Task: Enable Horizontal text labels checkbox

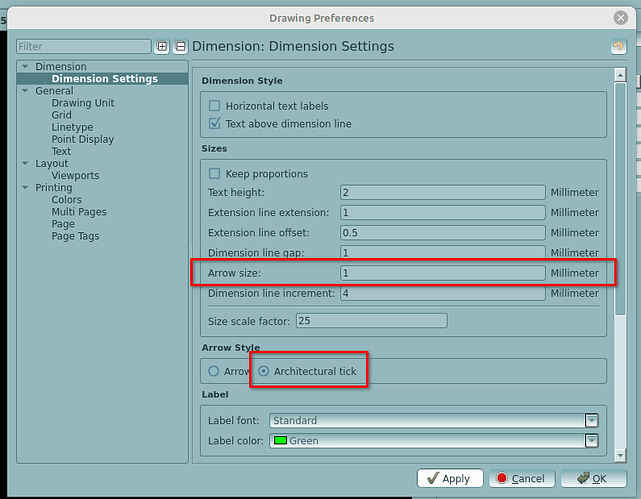Action: [214, 106]
